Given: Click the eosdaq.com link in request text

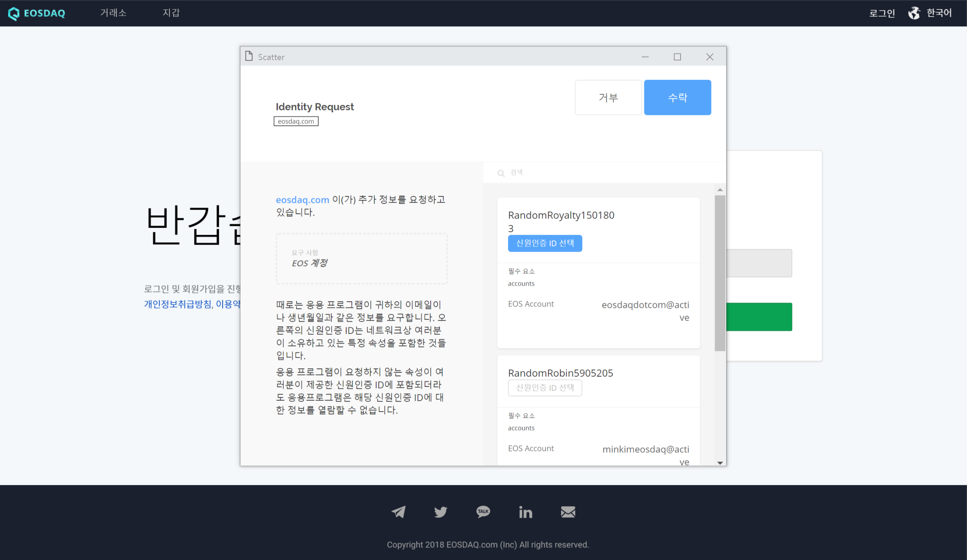Looking at the screenshot, I should click(x=303, y=200).
